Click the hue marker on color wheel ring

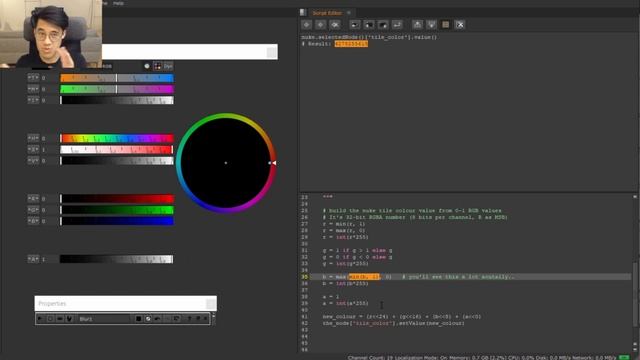pyautogui.click(x=272, y=163)
